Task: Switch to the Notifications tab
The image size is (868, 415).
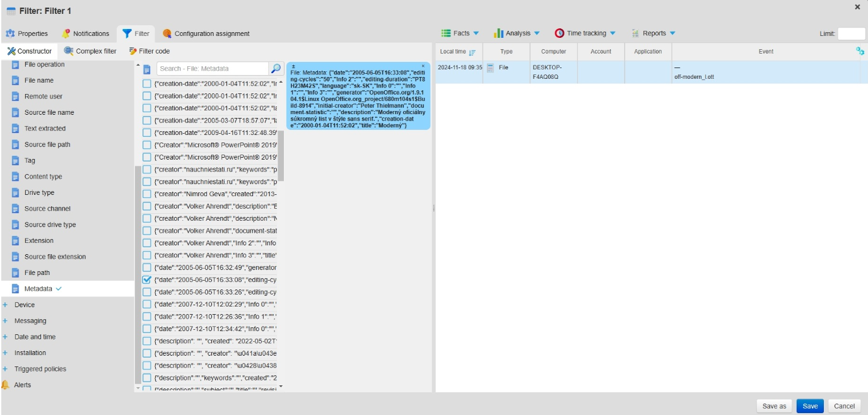Action: [x=86, y=33]
